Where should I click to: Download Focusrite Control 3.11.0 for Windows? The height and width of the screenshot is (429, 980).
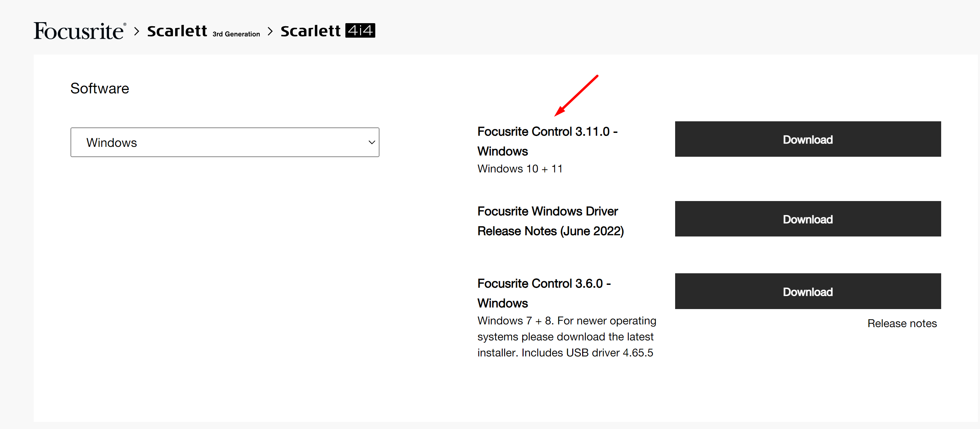point(807,139)
